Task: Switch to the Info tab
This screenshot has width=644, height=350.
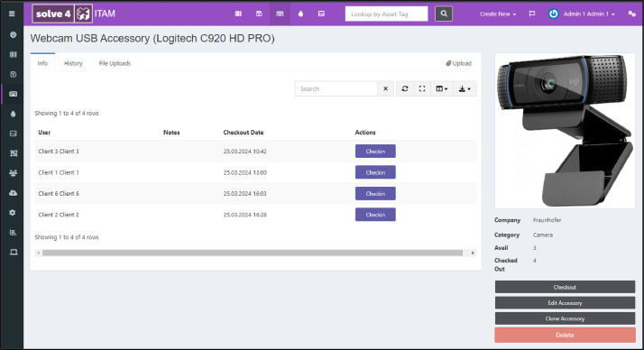Action: point(42,63)
